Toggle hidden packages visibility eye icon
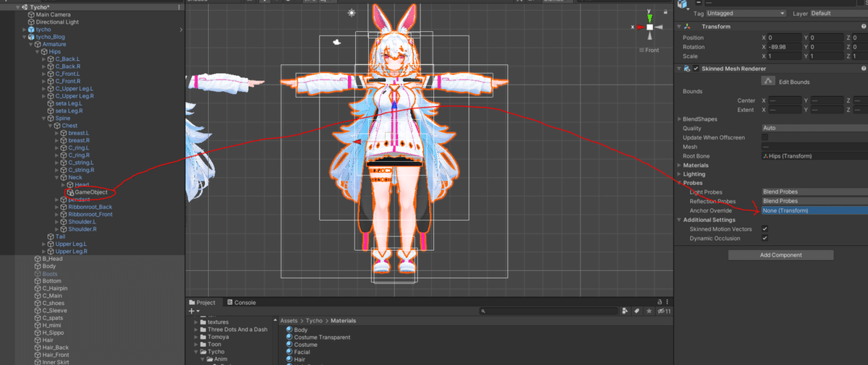The width and height of the screenshot is (868, 365). point(663,311)
